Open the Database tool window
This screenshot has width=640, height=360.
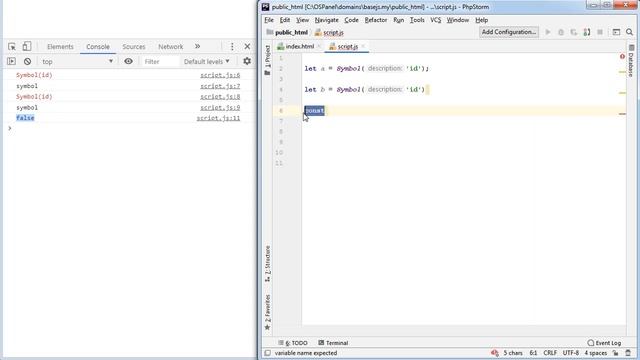tap(631, 61)
